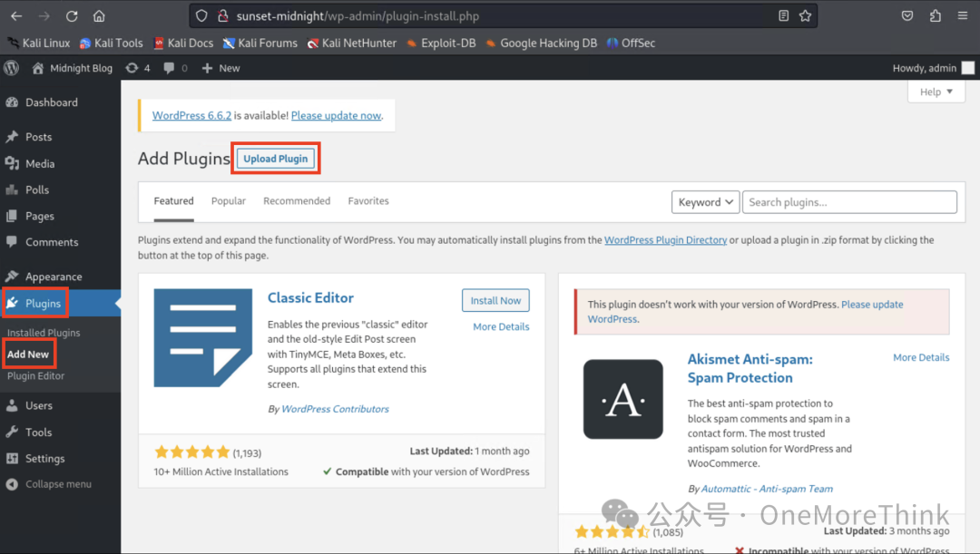Image resolution: width=980 pixels, height=554 pixels.
Task: Click the WordPress 6.6.2 link
Action: point(191,115)
